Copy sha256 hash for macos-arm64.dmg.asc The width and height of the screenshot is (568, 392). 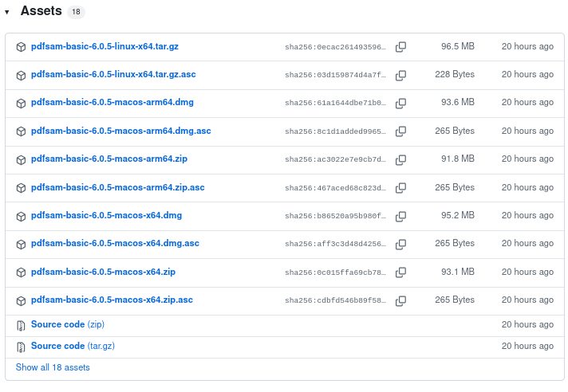tap(400, 131)
